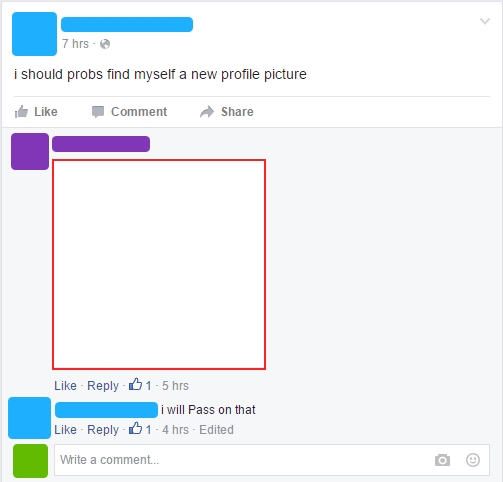
Task: Reply to the comment posted 5 hrs ago
Action: (x=103, y=386)
